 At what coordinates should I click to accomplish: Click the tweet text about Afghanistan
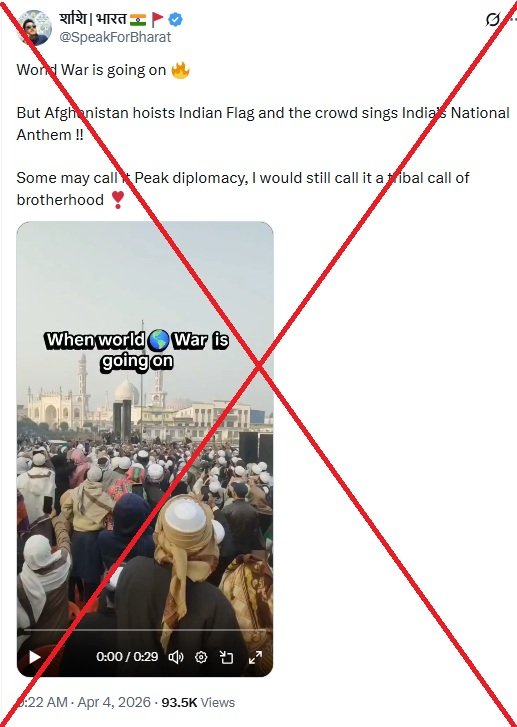coord(263,124)
